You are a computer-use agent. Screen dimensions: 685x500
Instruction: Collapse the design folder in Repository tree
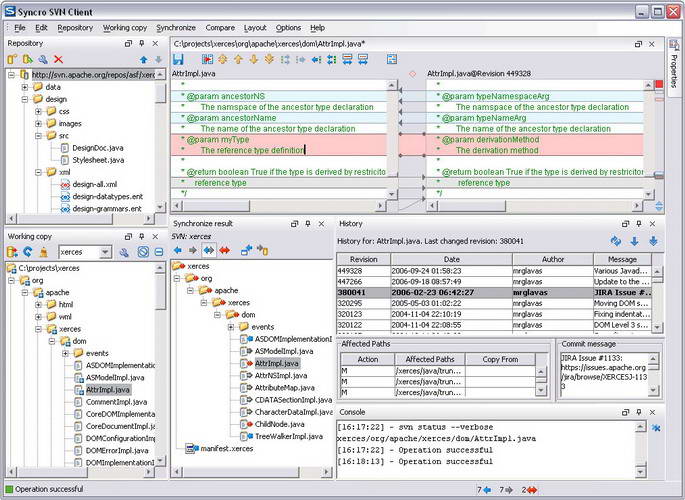[x=24, y=99]
